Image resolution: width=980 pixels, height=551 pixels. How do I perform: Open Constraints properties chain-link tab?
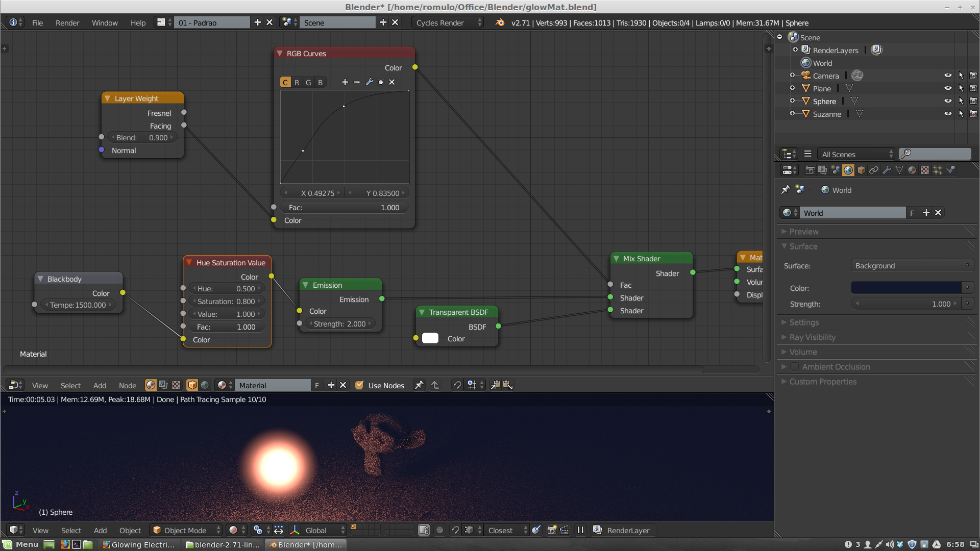(x=874, y=170)
